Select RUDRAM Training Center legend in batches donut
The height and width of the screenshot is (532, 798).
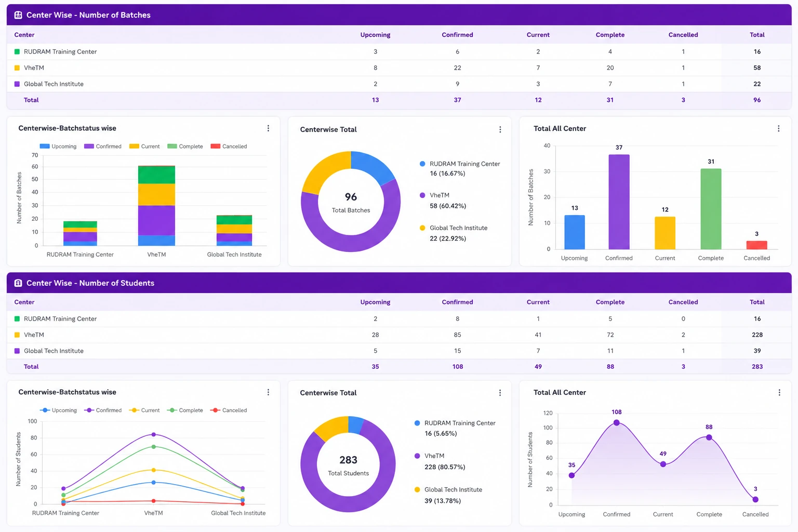[x=460, y=168]
